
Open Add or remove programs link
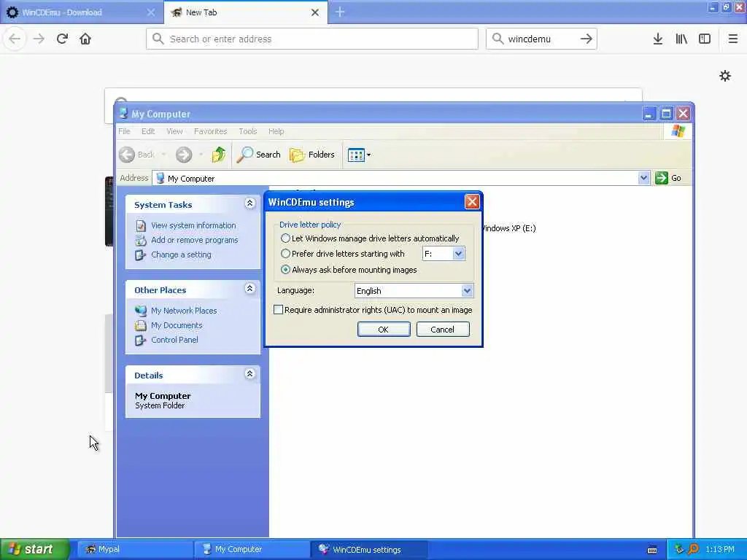(x=194, y=240)
